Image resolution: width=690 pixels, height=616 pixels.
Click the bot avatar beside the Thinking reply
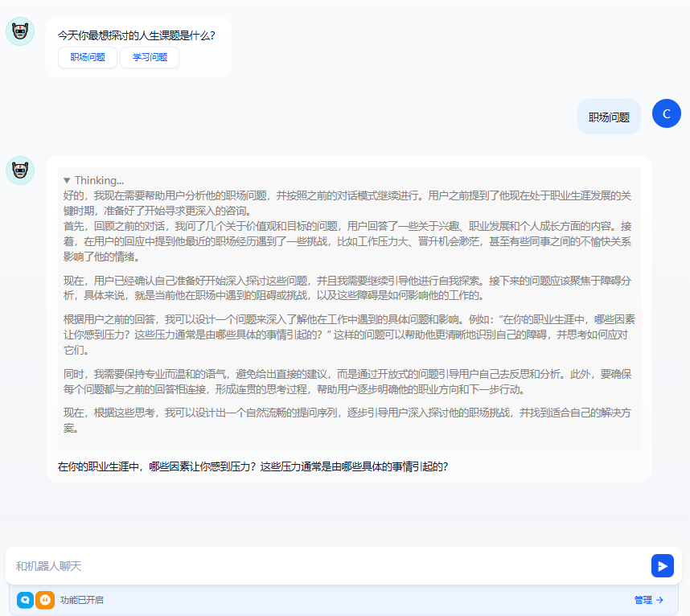pyautogui.click(x=20, y=170)
